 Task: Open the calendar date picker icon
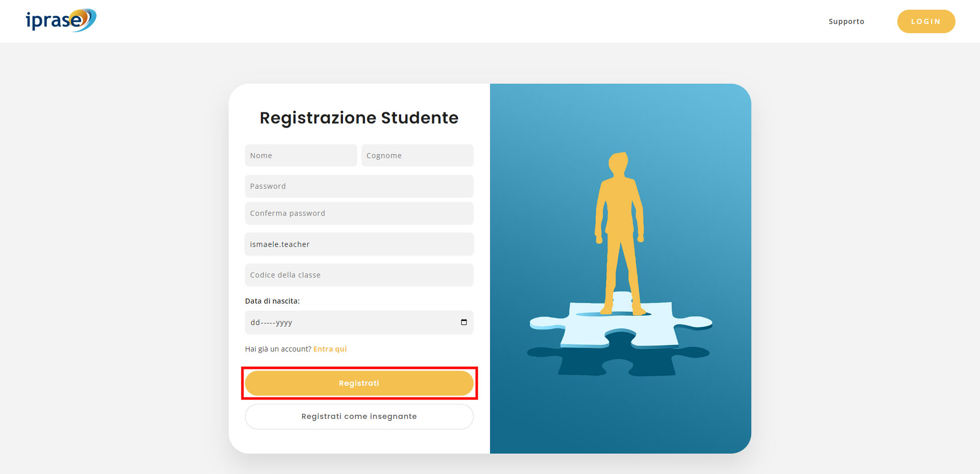tap(463, 322)
